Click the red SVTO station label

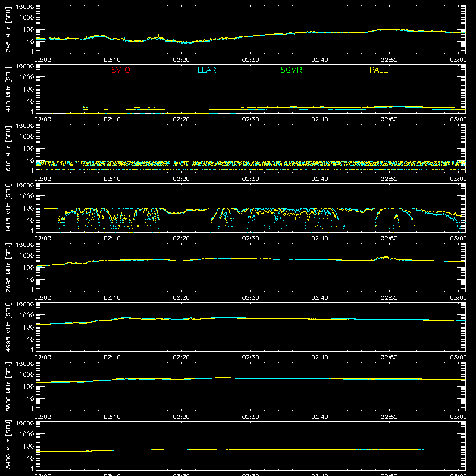121,70
